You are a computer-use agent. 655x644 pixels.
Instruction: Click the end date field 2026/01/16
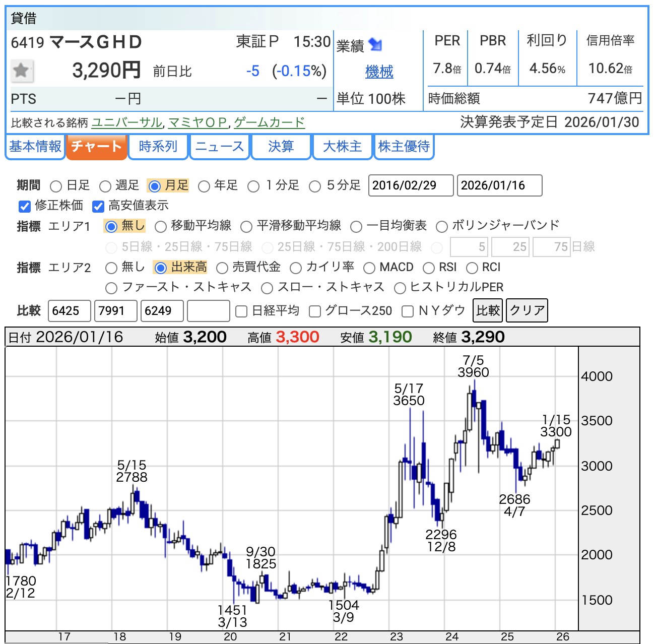point(499,185)
